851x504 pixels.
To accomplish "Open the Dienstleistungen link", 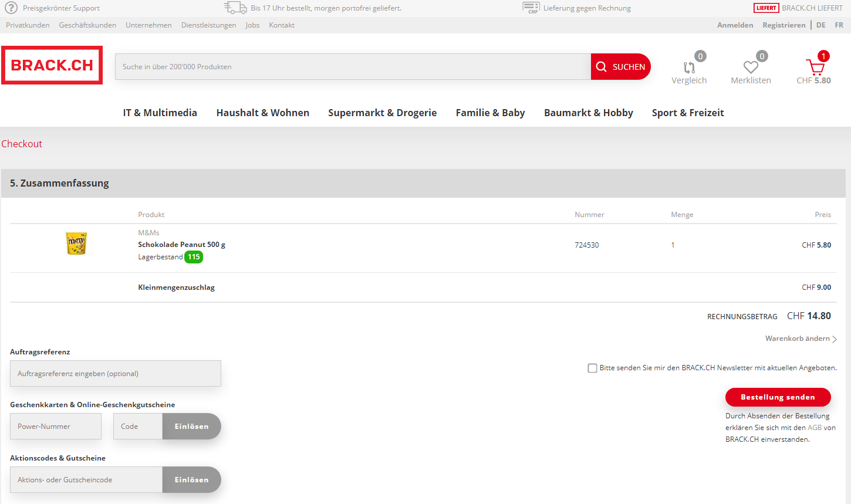I will pos(208,25).
